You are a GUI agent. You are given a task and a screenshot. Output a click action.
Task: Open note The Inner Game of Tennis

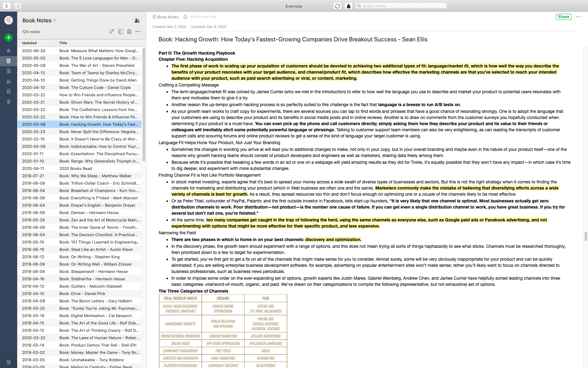click(x=80, y=227)
